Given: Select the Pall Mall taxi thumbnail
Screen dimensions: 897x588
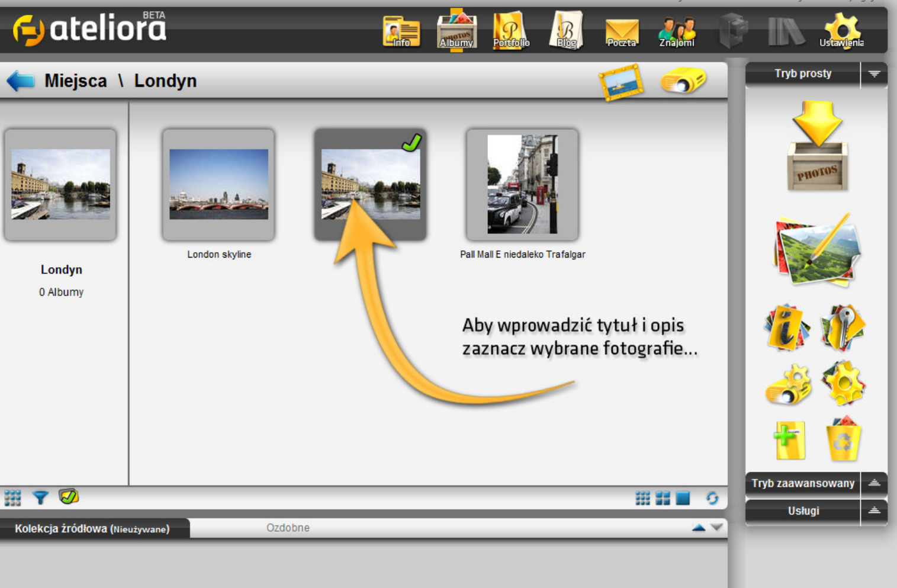Looking at the screenshot, I should (x=522, y=184).
